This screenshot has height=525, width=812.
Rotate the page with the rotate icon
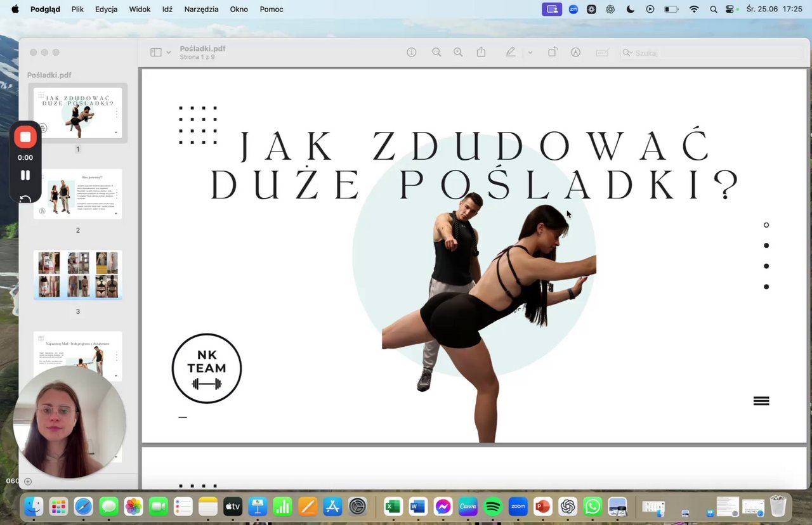point(553,52)
